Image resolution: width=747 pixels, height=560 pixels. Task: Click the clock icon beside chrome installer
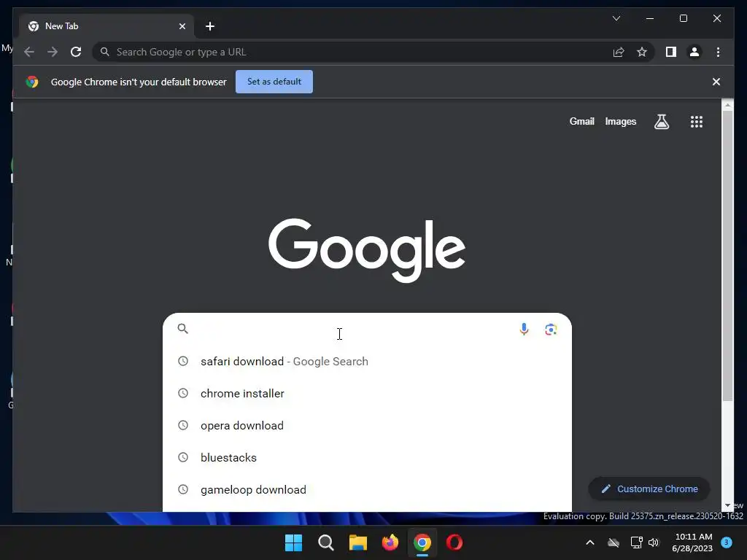click(x=183, y=393)
